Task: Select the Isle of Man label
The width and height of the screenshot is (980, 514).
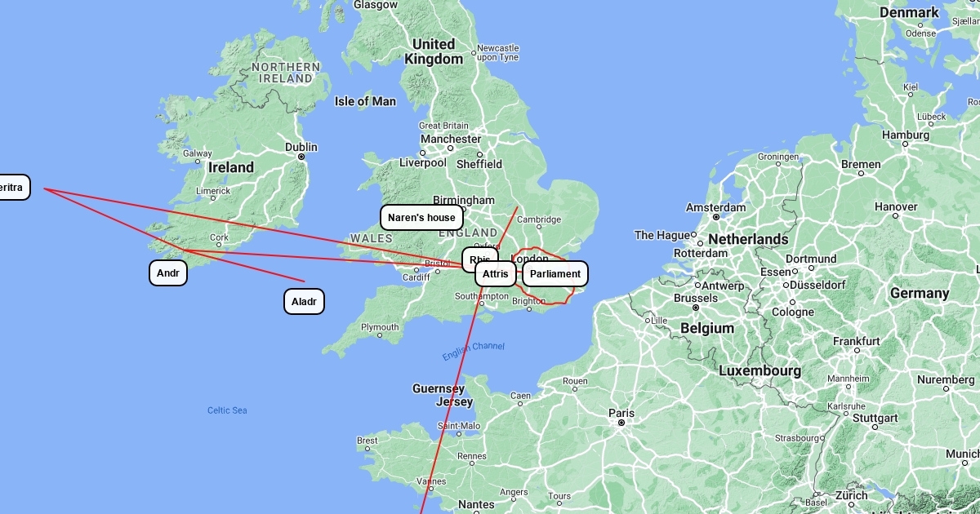Action: click(365, 101)
